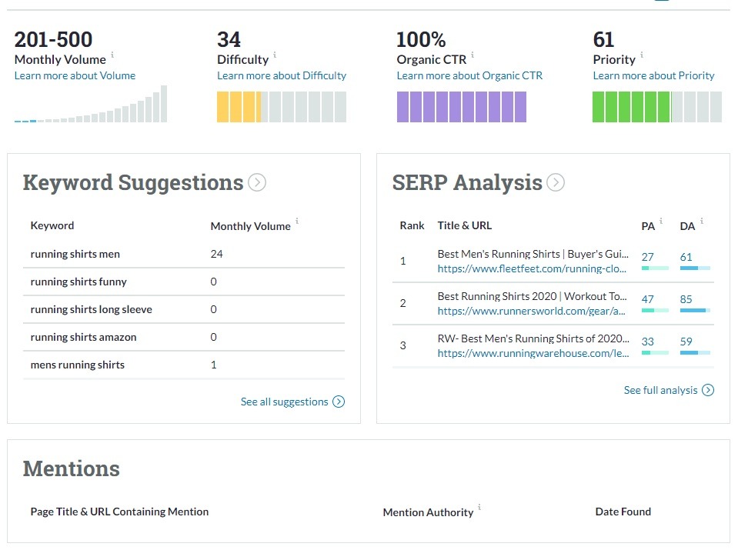This screenshot has height=560, width=748.
Task: Click the Mention Authority info icon
Action: coord(479,507)
